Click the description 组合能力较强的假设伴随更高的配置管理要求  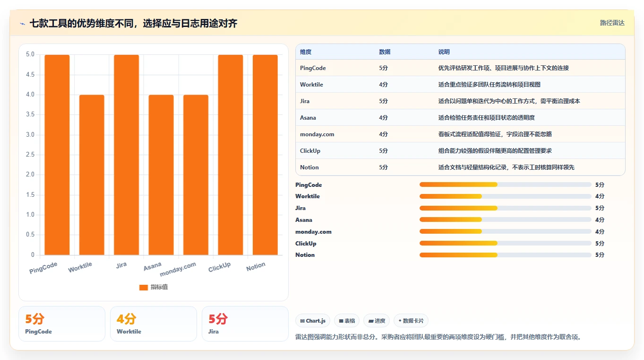495,151
